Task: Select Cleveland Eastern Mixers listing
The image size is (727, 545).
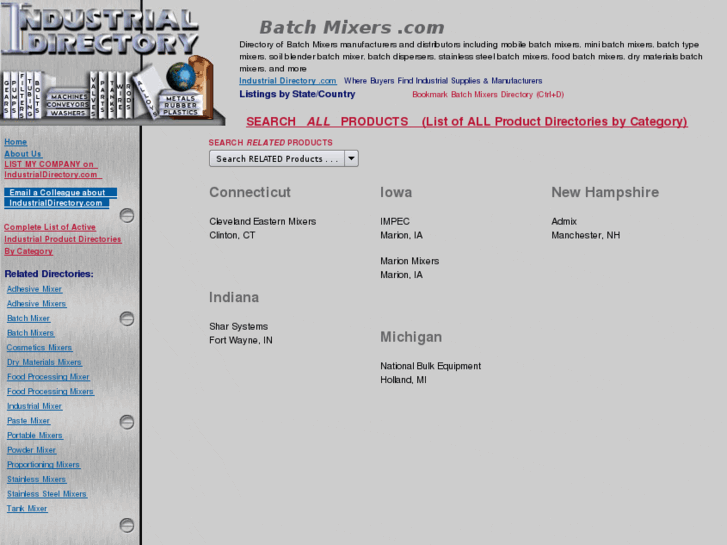Action: pos(262,222)
